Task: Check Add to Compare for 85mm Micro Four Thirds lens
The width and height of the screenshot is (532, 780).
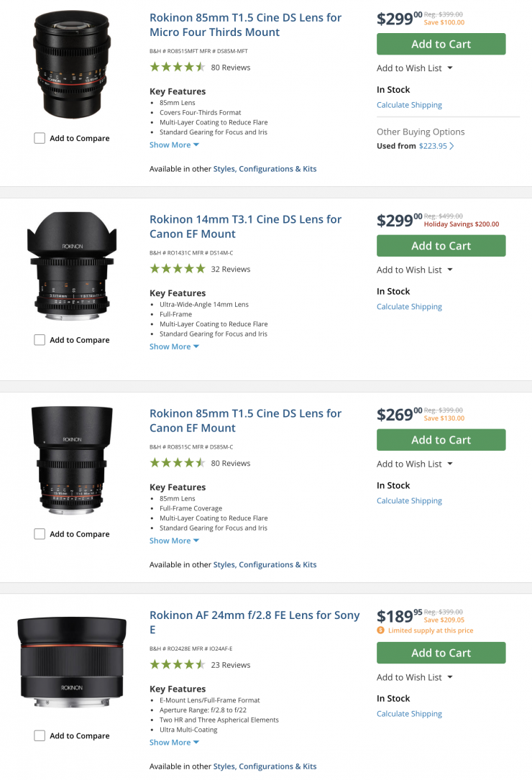Action: 40,138
